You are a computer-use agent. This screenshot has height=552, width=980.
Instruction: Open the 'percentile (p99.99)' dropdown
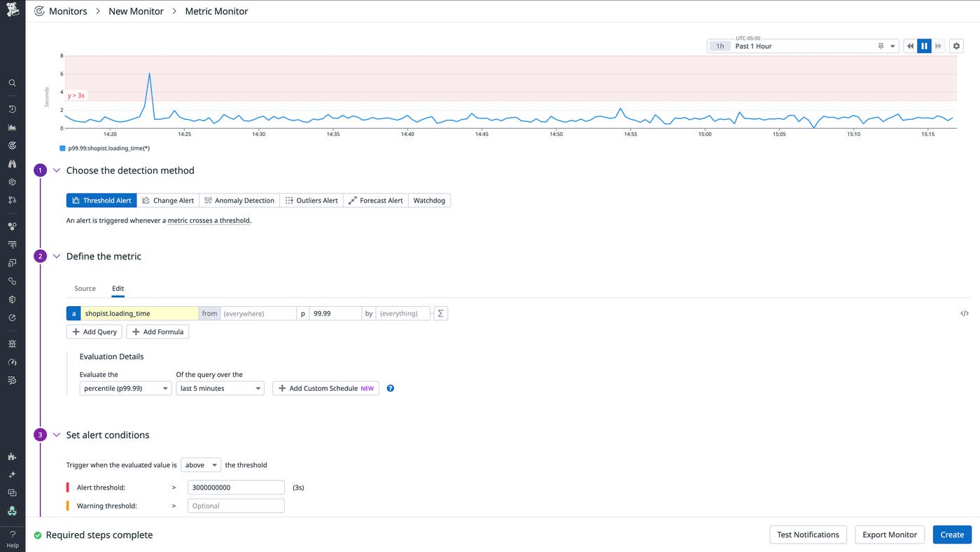[x=125, y=387]
